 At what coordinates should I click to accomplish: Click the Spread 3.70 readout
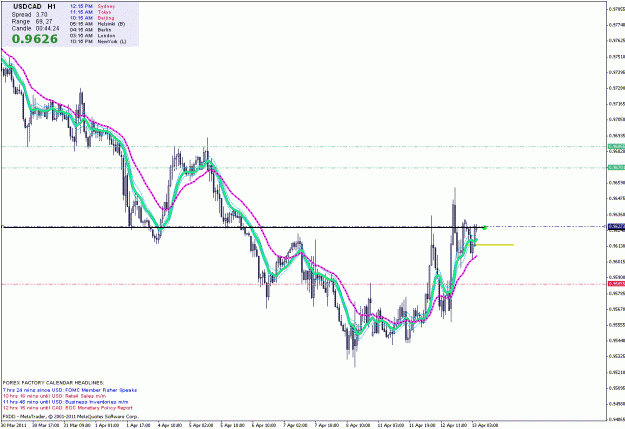(x=29, y=14)
